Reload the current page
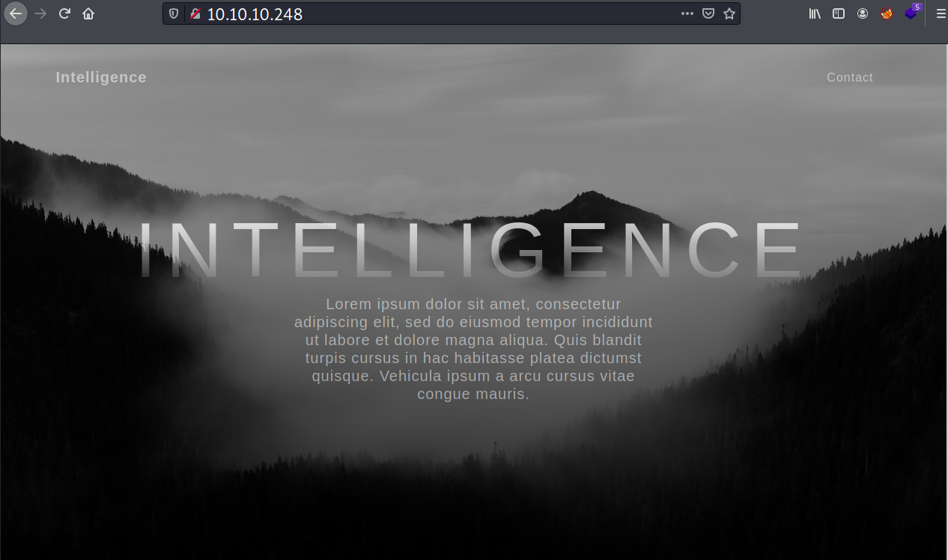948x560 pixels. coord(64,13)
